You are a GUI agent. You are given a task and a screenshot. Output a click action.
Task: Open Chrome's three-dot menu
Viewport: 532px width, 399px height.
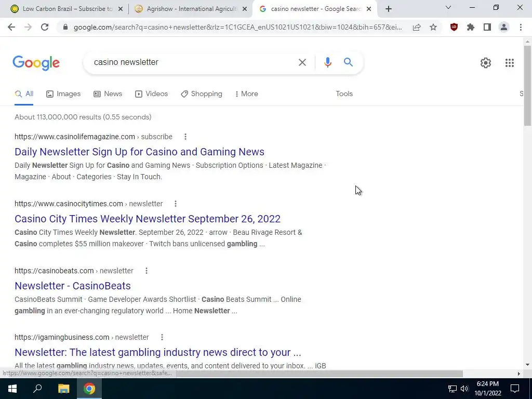(x=521, y=27)
